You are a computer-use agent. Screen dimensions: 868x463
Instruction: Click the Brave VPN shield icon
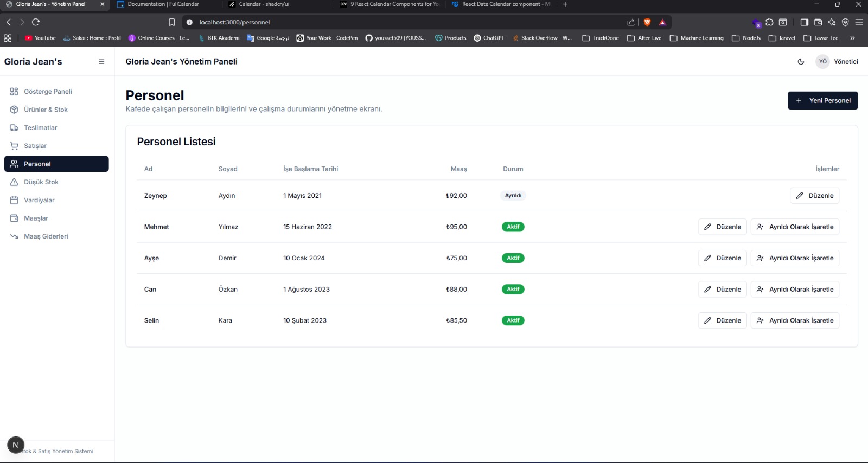click(845, 22)
